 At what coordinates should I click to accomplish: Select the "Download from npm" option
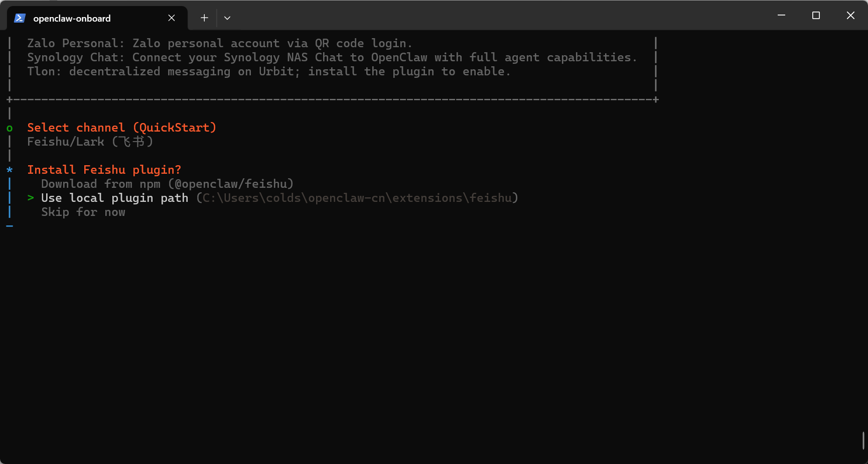pyautogui.click(x=167, y=184)
